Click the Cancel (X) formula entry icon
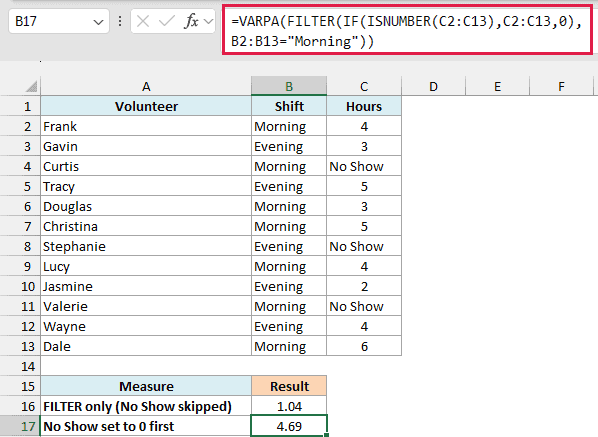Viewport: 598px width, 437px height. click(143, 21)
